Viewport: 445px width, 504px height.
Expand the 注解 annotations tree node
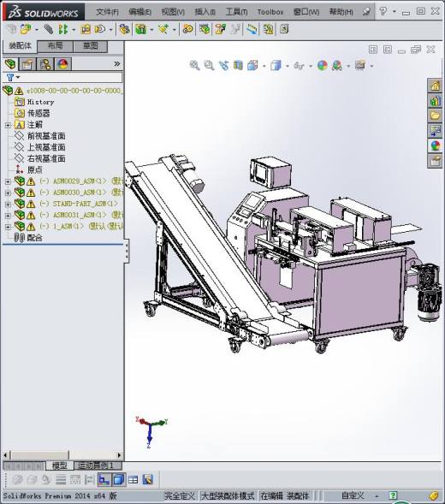[8, 125]
